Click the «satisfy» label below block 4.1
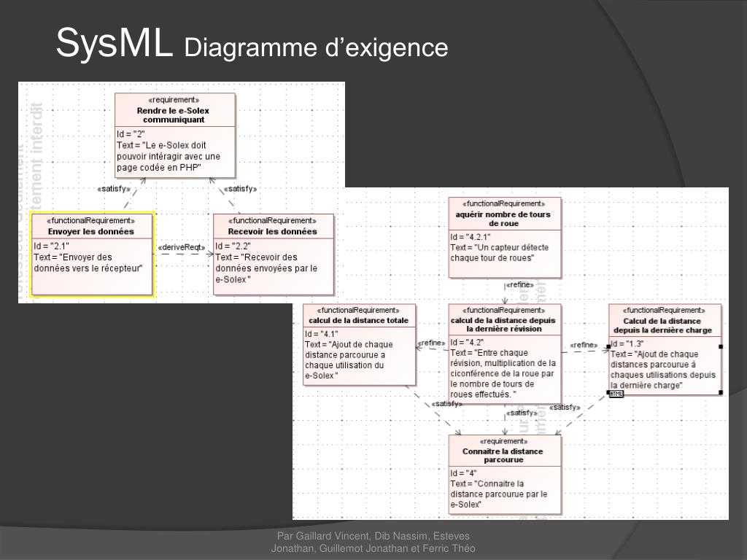This screenshot has height=560, width=747. pyautogui.click(x=447, y=404)
